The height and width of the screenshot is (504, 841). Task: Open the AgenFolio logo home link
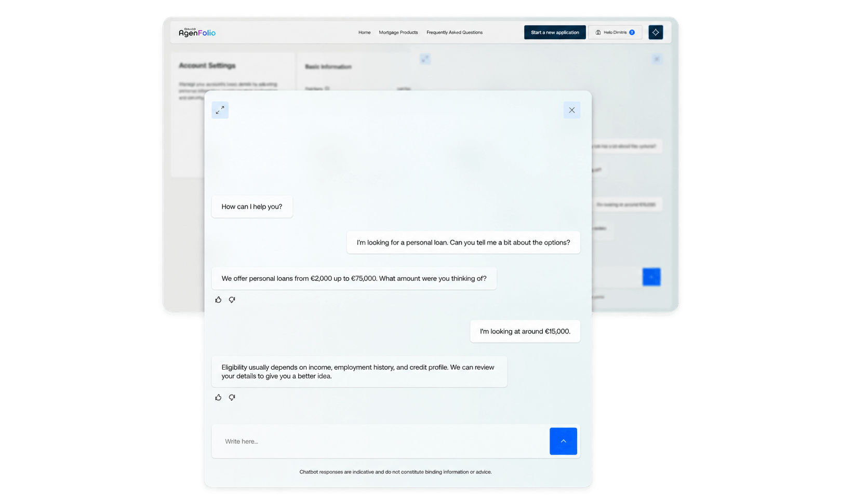(197, 32)
